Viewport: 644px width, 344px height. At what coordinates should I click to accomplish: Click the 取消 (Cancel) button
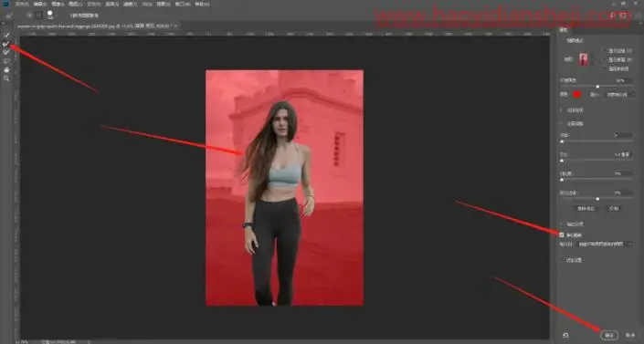[630, 336]
